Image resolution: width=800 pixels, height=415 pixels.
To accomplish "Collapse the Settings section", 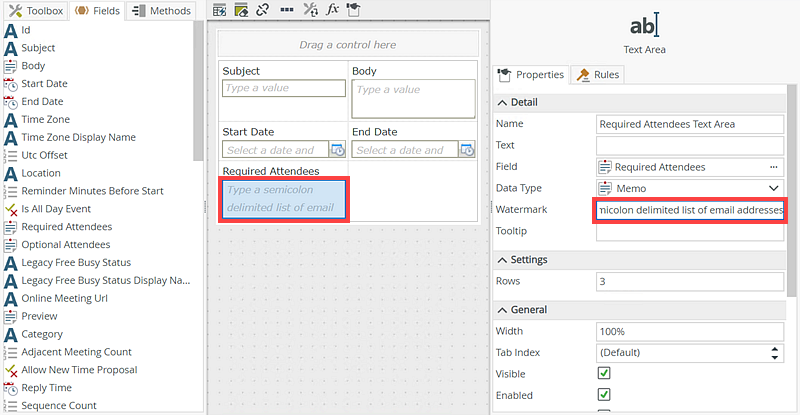I will click(x=502, y=260).
